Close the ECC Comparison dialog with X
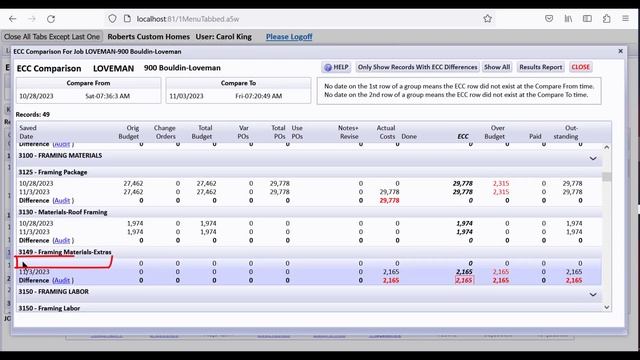640x360 pixels. click(620, 51)
